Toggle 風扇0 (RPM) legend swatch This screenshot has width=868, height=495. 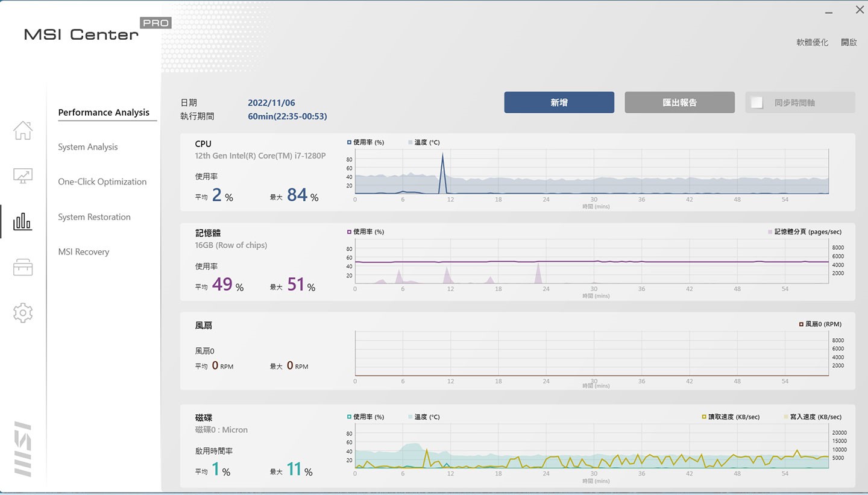pyautogui.click(x=801, y=324)
